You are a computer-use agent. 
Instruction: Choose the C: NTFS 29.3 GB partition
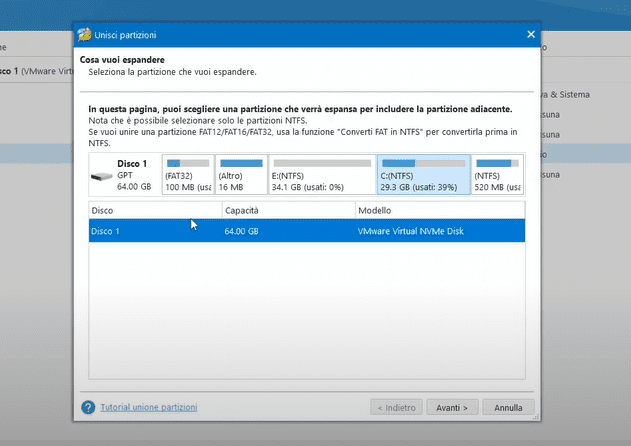click(422, 174)
